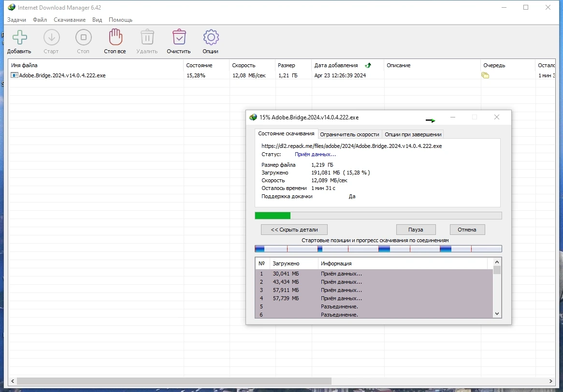Image resolution: width=563 pixels, height=392 pixels.
Task: Select connection row 4 with 57,739 МБ
Action: [374, 298]
